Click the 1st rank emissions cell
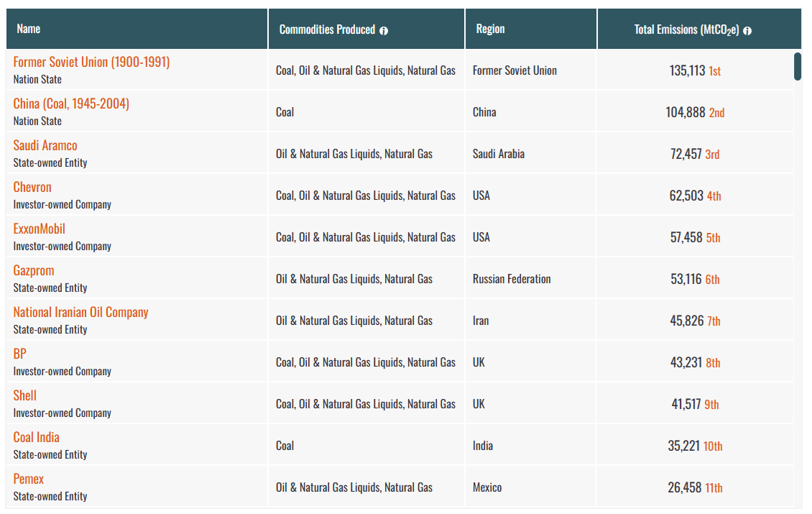The height and width of the screenshot is (514, 812). point(694,70)
